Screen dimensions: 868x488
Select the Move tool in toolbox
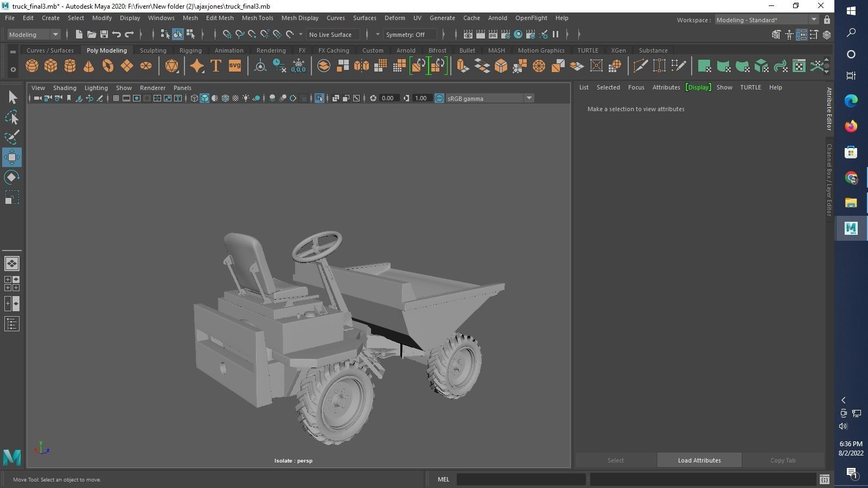[12, 157]
